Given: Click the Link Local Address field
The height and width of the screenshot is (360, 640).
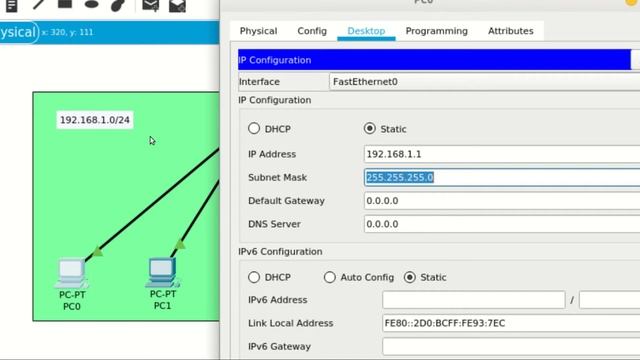Looking at the screenshot, I should [x=511, y=323].
